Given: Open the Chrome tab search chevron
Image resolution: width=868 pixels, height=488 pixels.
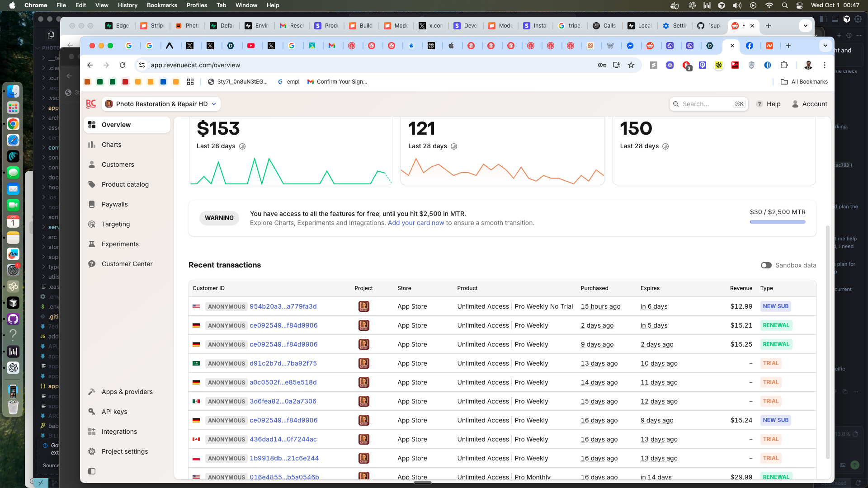Looking at the screenshot, I should click(825, 46).
